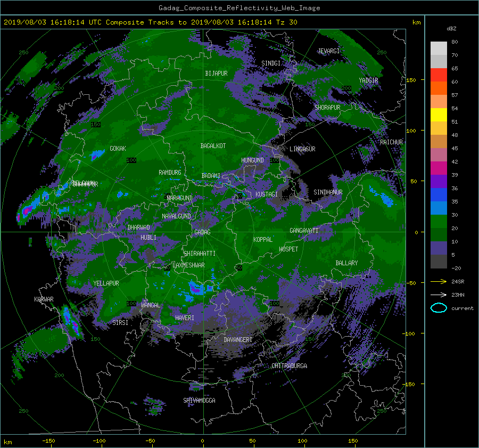Screen dimensions: 479x448
Task: Select the blue 36 dBZ color swatch
Action: pyautogui.click(x=439, y=194)
